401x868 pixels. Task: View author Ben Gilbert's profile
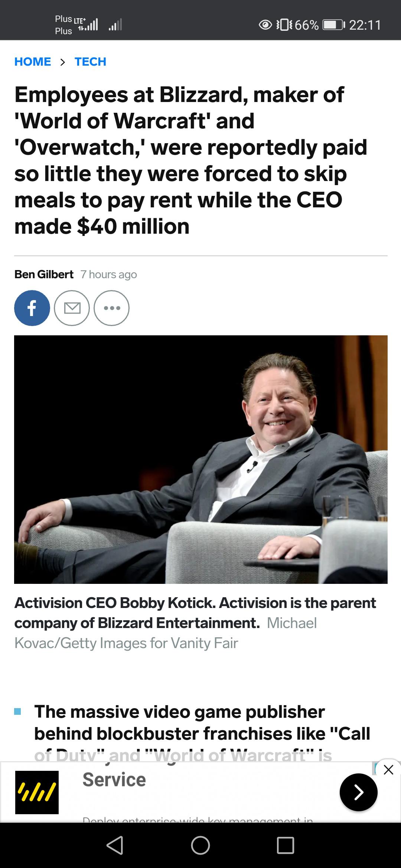(x=44, y=274)
